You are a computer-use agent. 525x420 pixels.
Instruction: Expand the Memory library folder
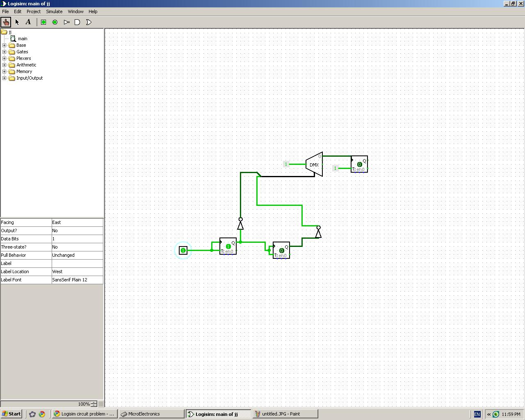5,71
